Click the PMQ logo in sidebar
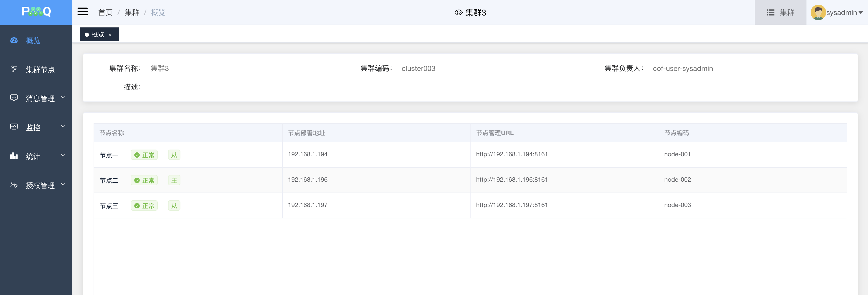 (x=36, y=12)
